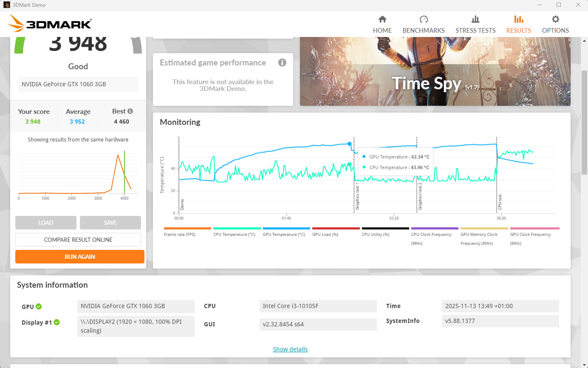Click Best score value 4 460
The height and width of the screenshot is (368, 588).
point(122,122)
